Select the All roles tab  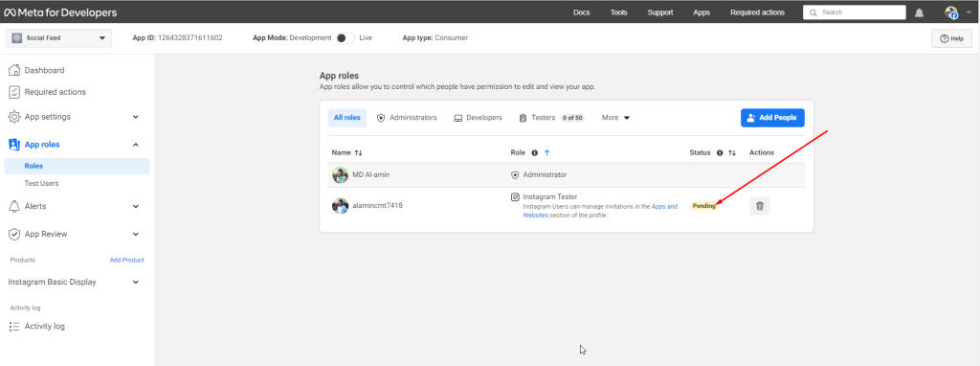pos(346,118)
